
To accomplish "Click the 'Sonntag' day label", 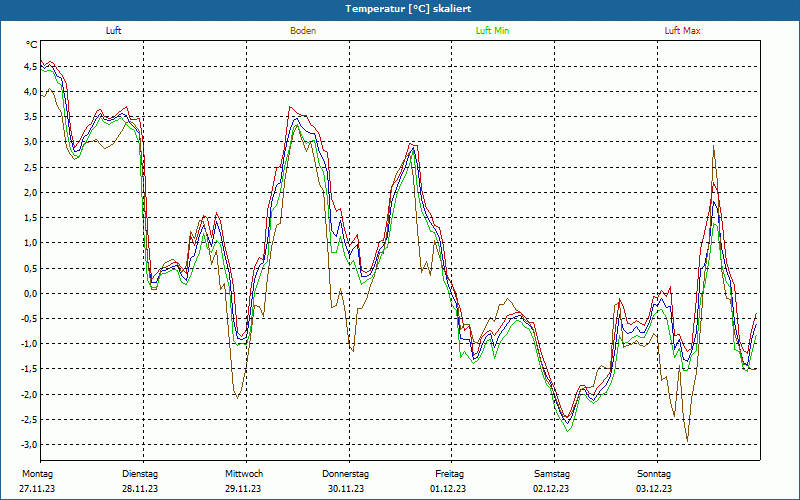I will [654, 474].
